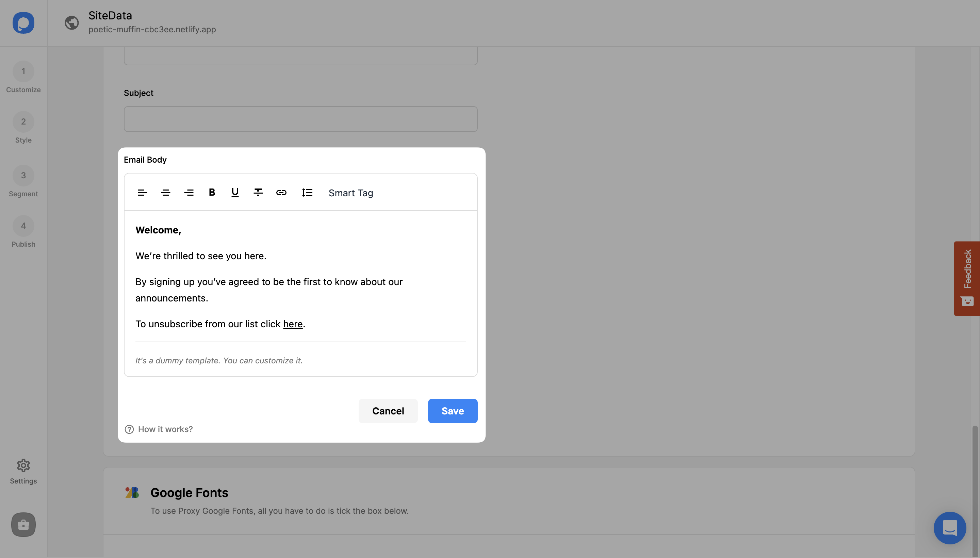This screenshot has width=980, height=558.
Task: Click the Cancel button to dismiss
Action: [x=388, y=411]
